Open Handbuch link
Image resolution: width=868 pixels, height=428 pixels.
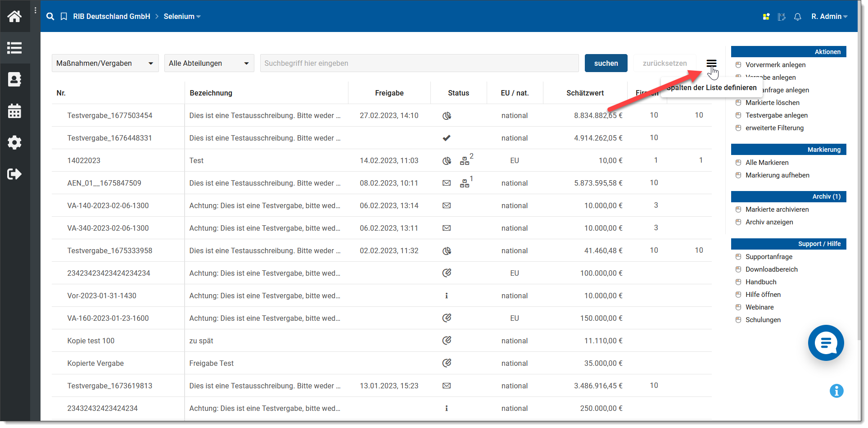[x=761, y=282]
